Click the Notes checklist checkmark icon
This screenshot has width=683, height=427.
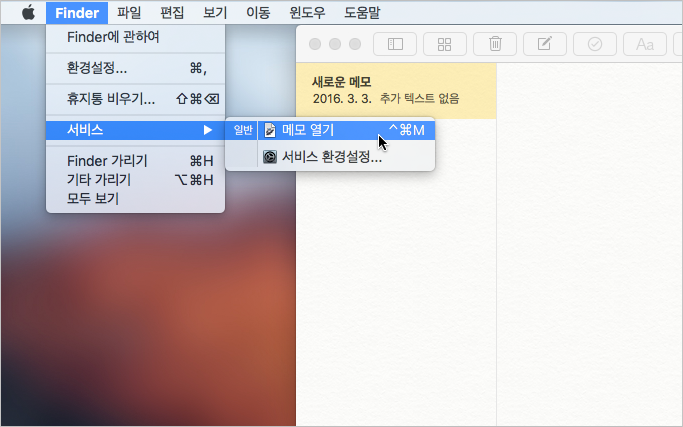coord(595,44)
